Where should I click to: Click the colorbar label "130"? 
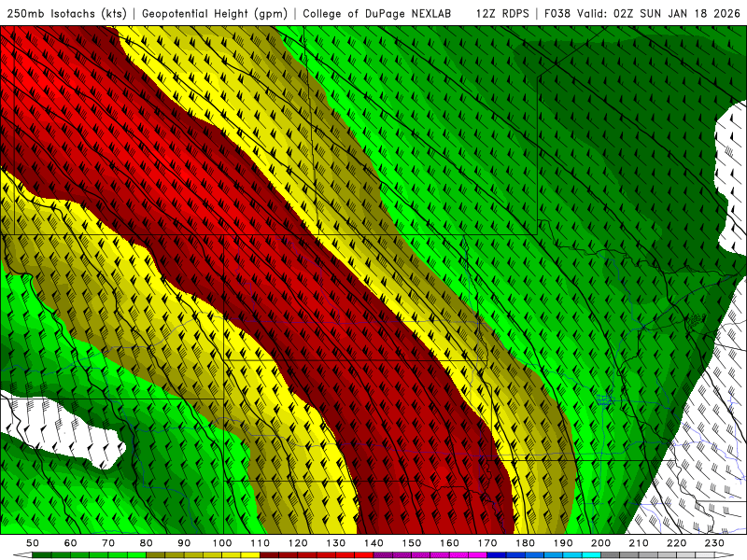[x=335, y=543]
